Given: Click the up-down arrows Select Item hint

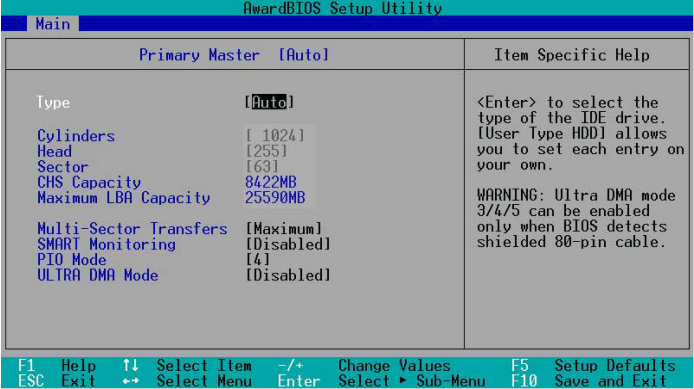Looking at the screenshot, I should [x=187, y=366].
